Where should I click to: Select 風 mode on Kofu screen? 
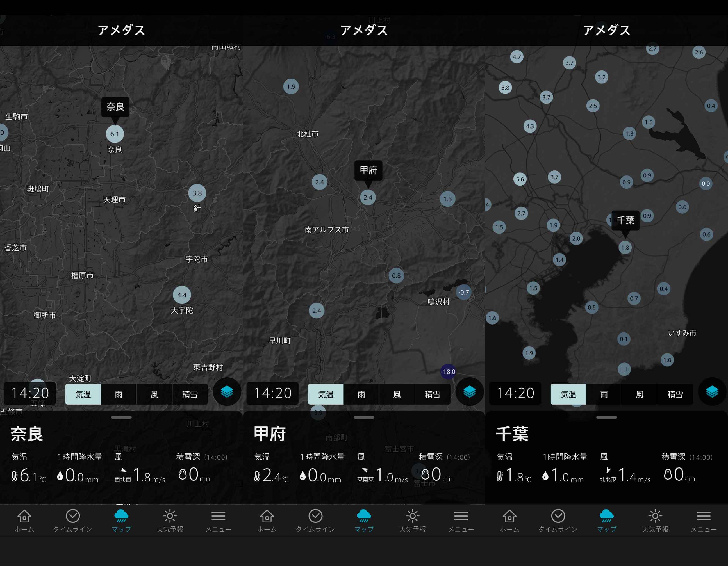click(x=397, y=394)
